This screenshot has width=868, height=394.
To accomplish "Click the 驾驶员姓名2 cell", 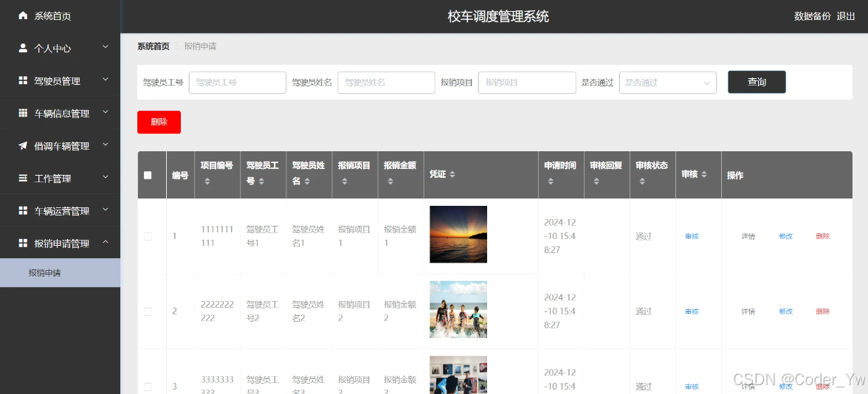I will [x=307, y=311].
